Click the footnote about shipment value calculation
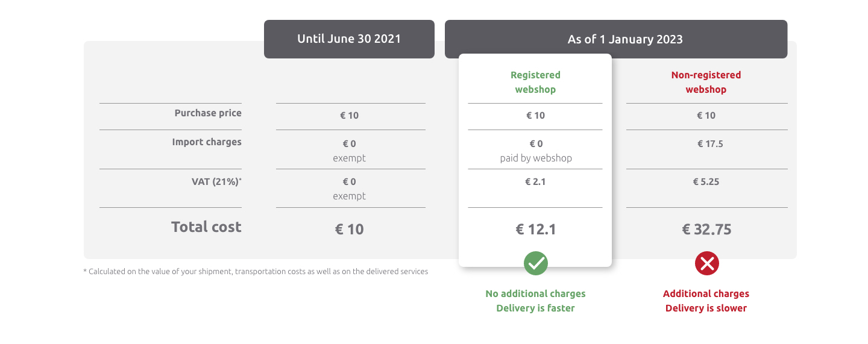868x344 pixels. pyautogui.click(x=256, y=272)
